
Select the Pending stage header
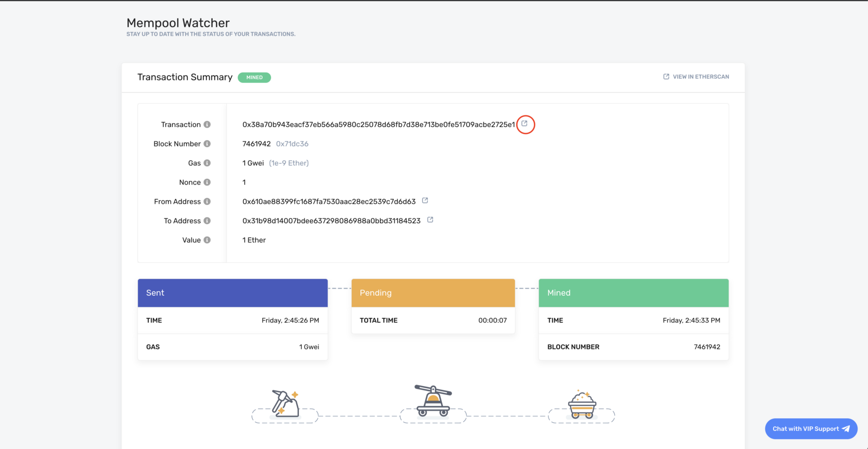click(x=433, y=293)
